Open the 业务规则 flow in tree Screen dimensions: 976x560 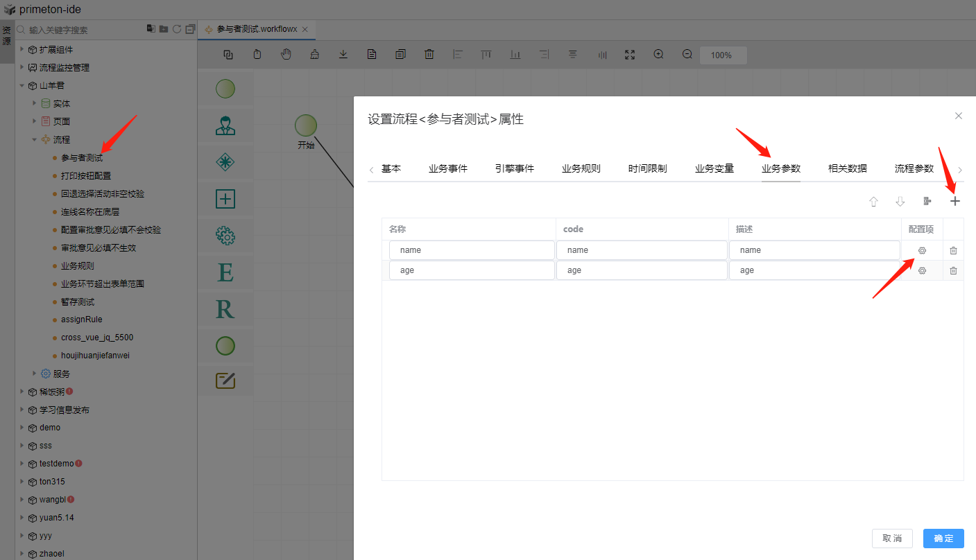tap(78, 265)
